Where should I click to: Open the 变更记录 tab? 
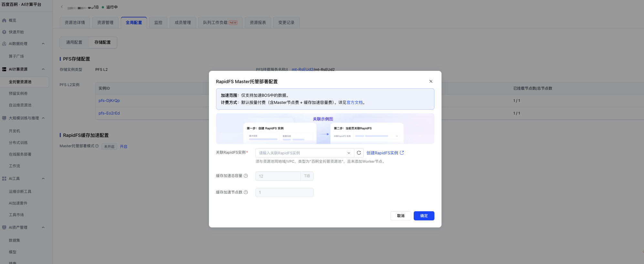click(x=286, y=23)
